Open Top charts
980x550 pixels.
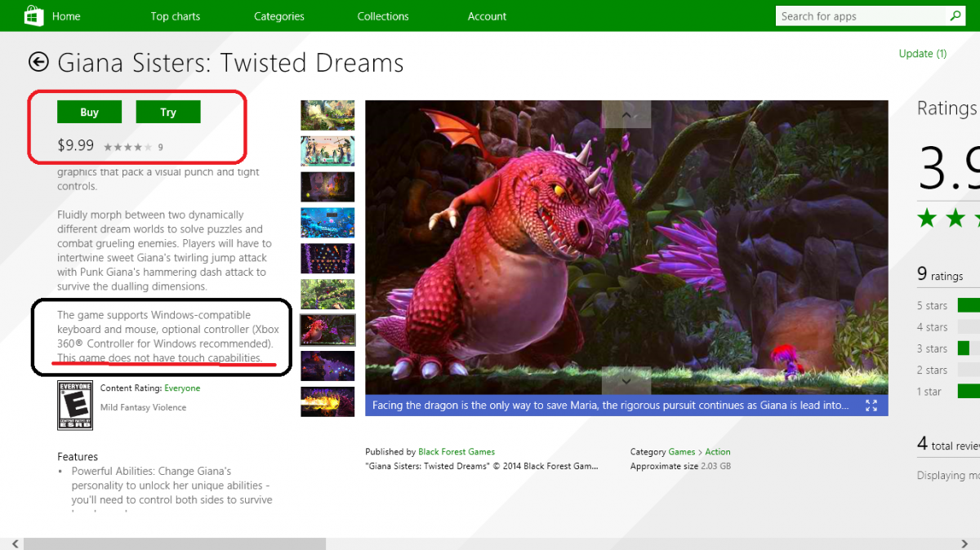coord(176,16)
